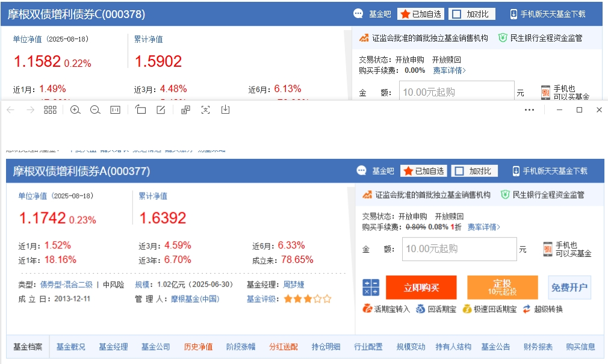Image resolution: width=608 pixels, height=364 pixels.
Task: Open 手机版天天基金下载 link in lower header
Action: [x=550, y=171]
